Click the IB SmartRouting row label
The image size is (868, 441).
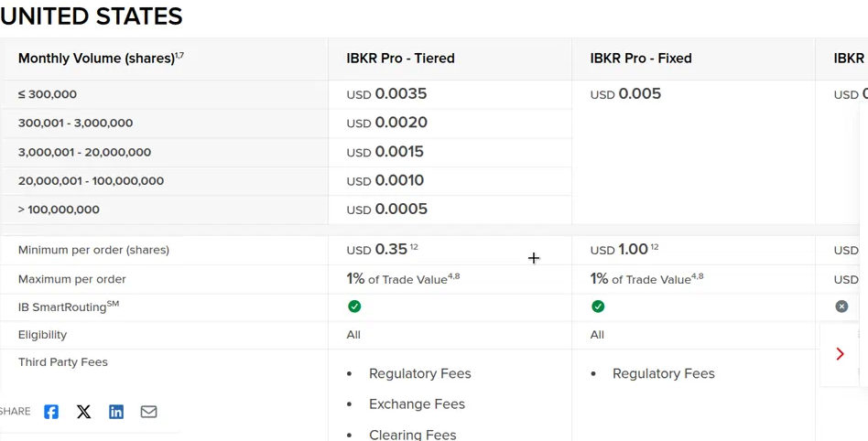[x=69, y=307]
